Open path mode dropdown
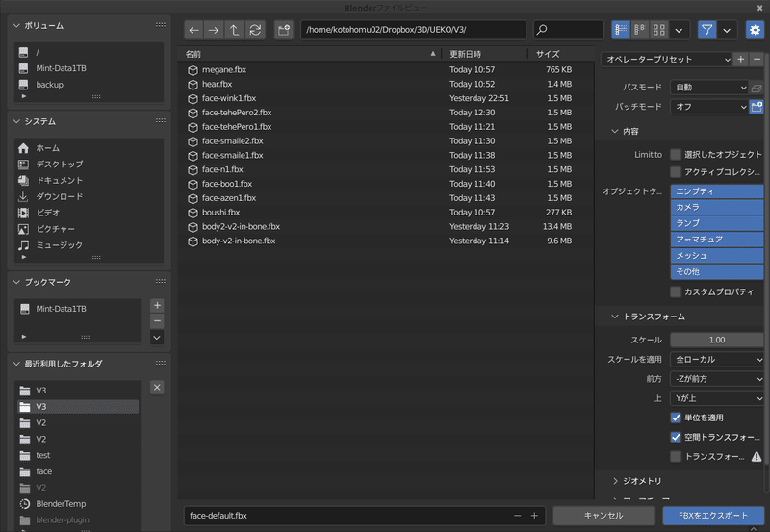Screen dimensions: 770x532 point(709,88)
